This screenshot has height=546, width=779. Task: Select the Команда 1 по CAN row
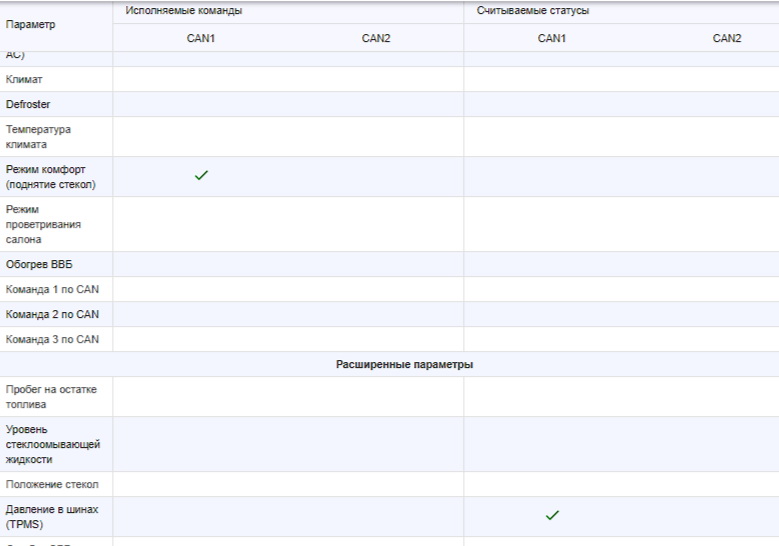52,289
